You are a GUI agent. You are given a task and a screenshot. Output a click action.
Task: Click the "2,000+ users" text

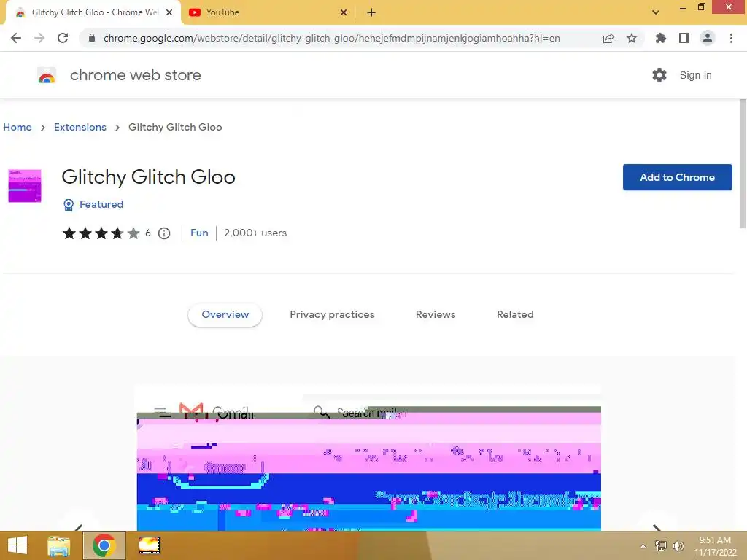click(255, 233)
